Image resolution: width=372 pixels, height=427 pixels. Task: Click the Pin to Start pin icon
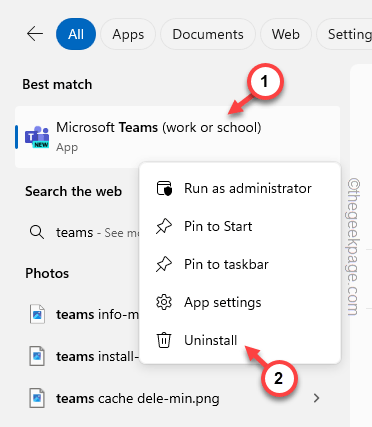click(164, 226)
